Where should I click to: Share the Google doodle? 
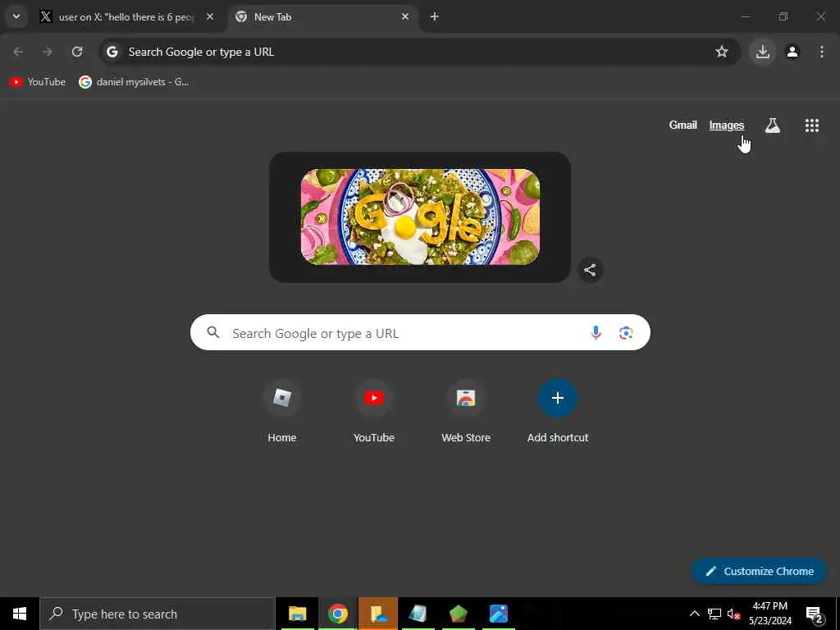(x=590, y=270)
